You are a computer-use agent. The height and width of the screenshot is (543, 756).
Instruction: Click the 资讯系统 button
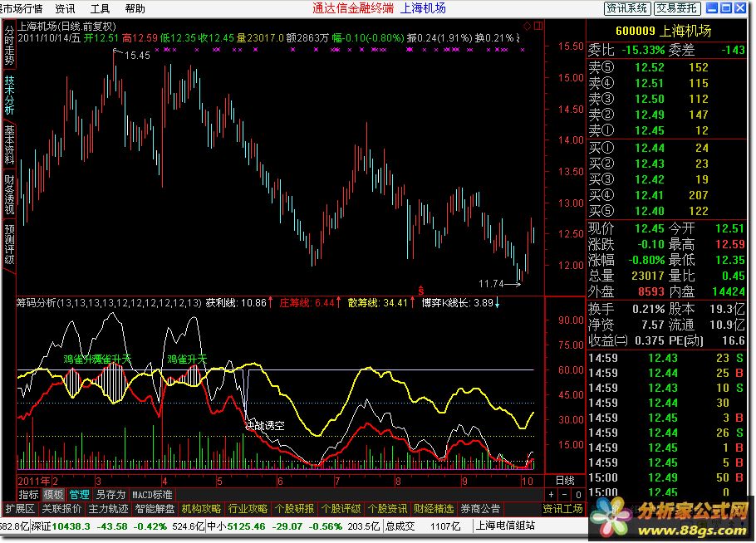tap(627, 8)
